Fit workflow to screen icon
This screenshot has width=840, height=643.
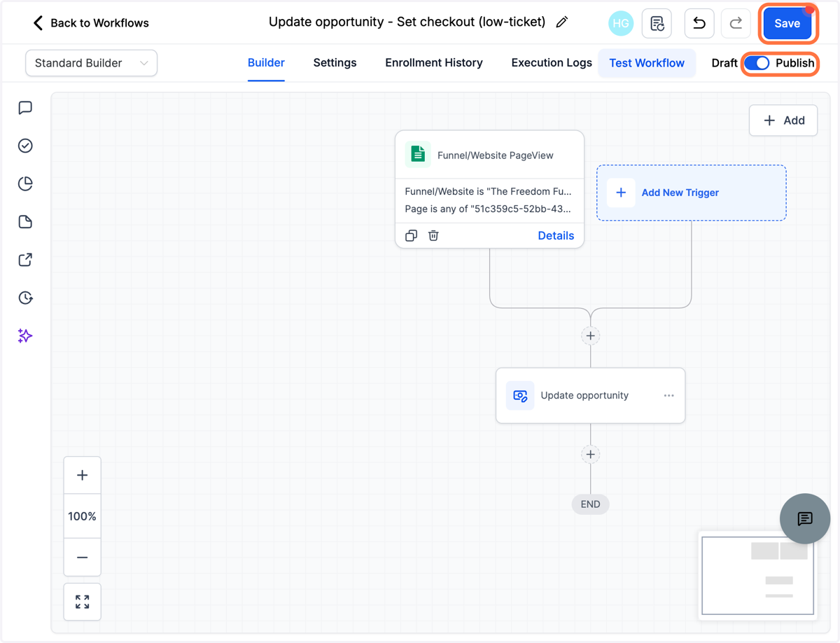tap(83, 602)
